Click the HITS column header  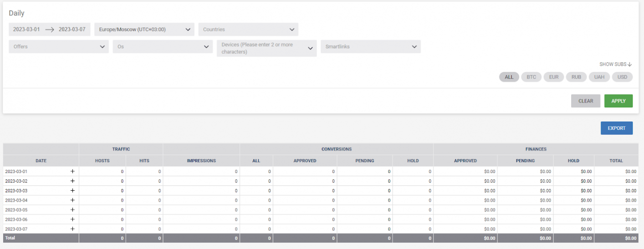coord(144,161)
